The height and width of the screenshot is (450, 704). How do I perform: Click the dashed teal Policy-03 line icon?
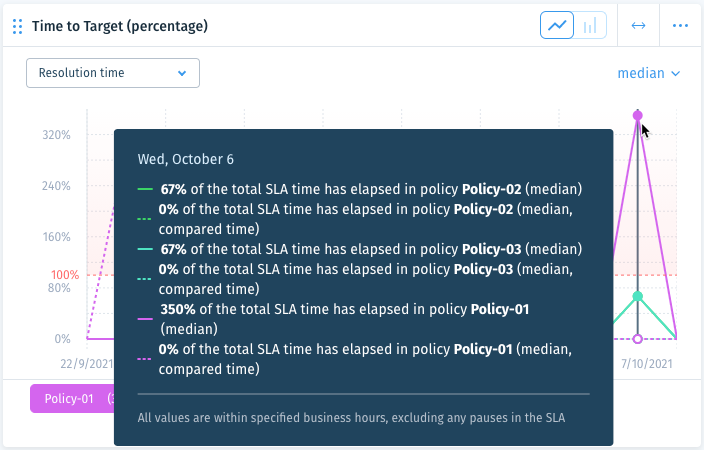tap(144, 279)
